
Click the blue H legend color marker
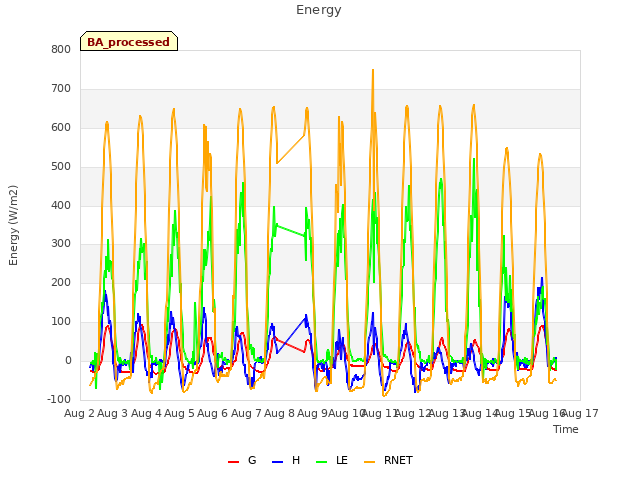[277, 462]
